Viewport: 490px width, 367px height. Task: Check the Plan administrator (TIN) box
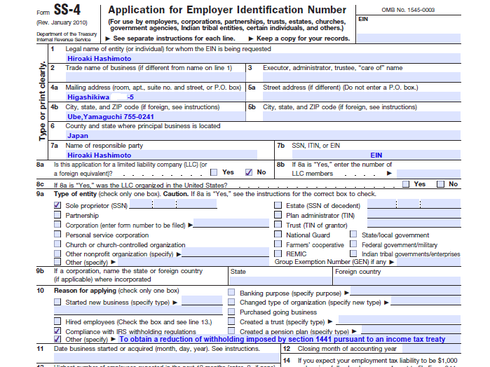[x=278, y=215]
